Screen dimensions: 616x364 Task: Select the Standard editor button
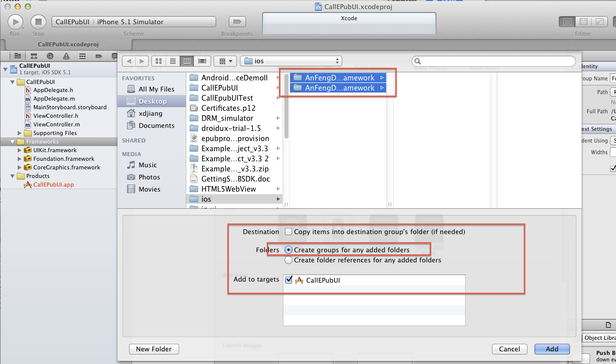click(x=567, y=22)
